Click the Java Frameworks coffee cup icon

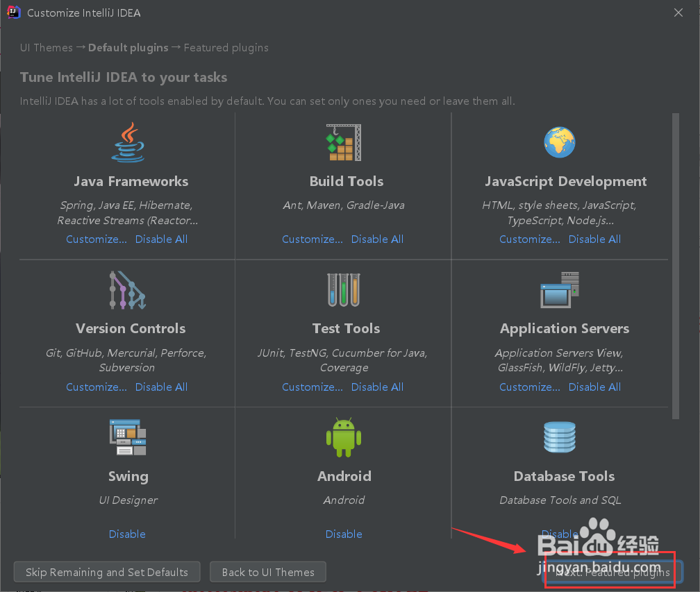128,142
